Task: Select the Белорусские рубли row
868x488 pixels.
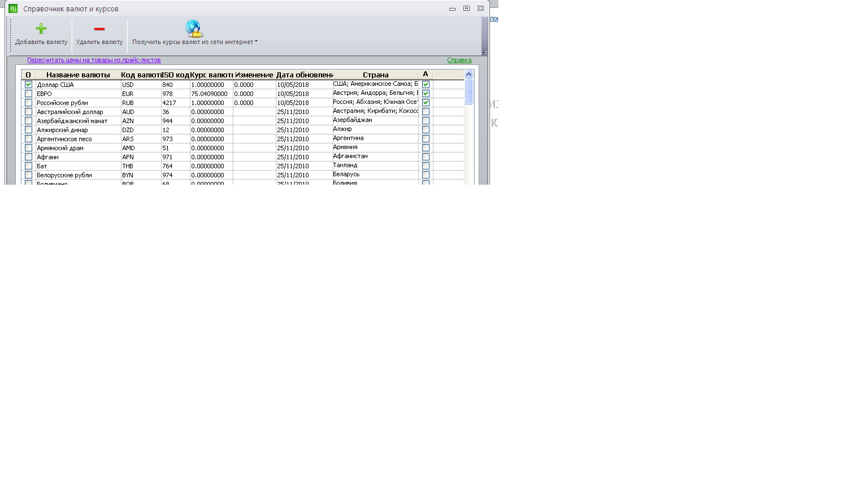Action: [243, 175]
